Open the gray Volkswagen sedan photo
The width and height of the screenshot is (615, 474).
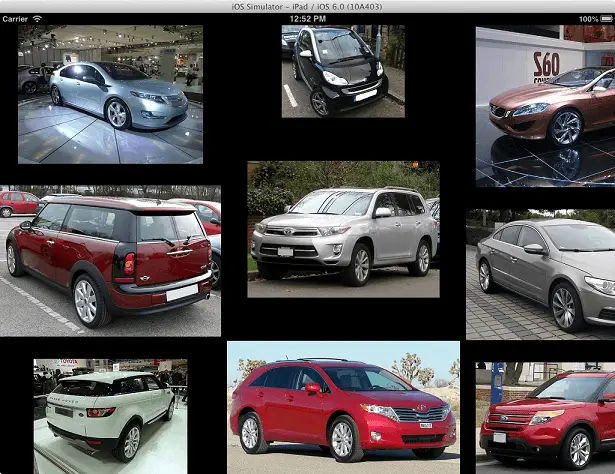(540, 274)
